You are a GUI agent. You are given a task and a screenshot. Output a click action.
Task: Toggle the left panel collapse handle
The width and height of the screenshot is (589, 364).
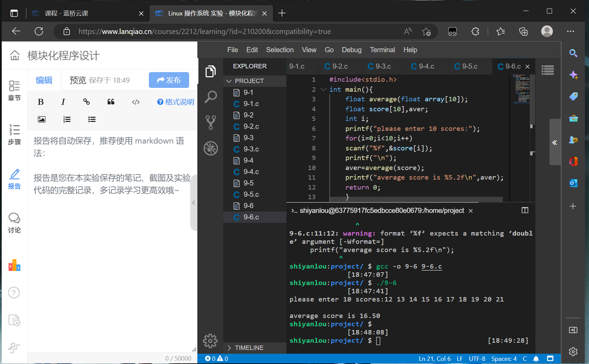coord(194,203)
